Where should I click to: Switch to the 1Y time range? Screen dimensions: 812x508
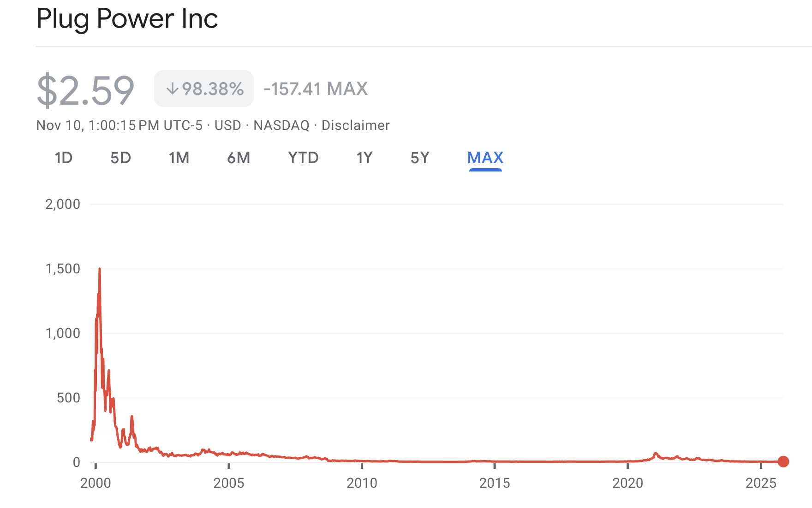[x=364, y=158]
